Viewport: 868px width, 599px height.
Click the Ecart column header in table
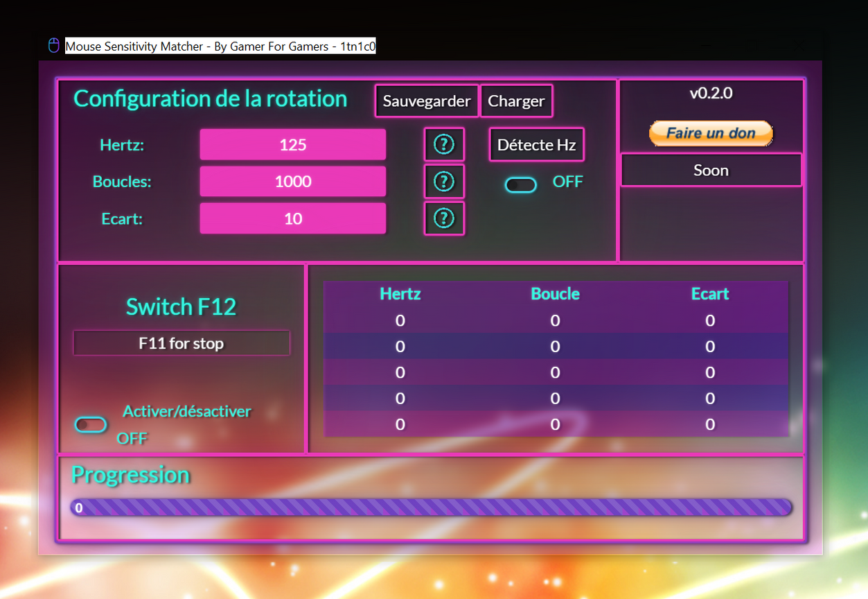point(710,294)
